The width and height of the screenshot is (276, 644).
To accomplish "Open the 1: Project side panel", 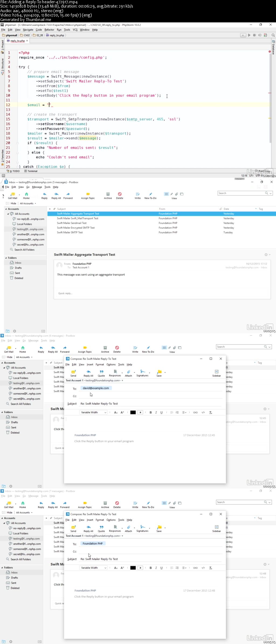I will tap(2, 47).
